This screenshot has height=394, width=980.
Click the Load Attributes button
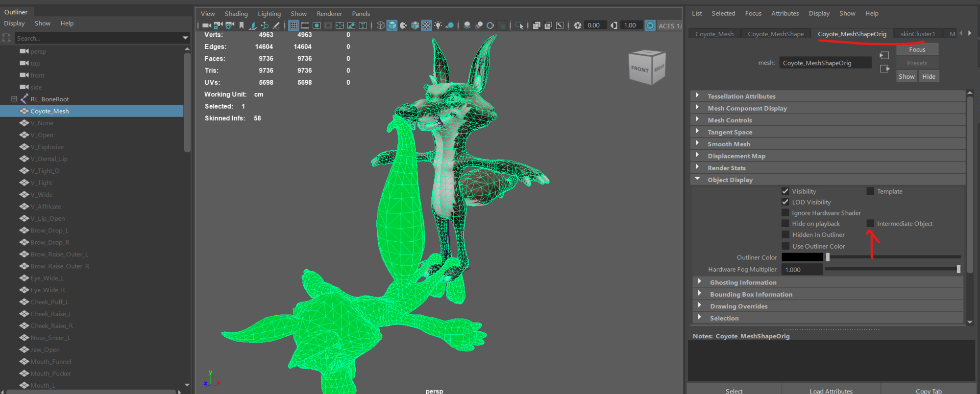[831, 391]
